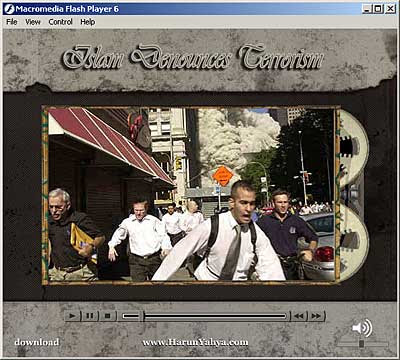Start playback with the play button
The height and width of the screenshot is (360, 400).
coord(73,316)
